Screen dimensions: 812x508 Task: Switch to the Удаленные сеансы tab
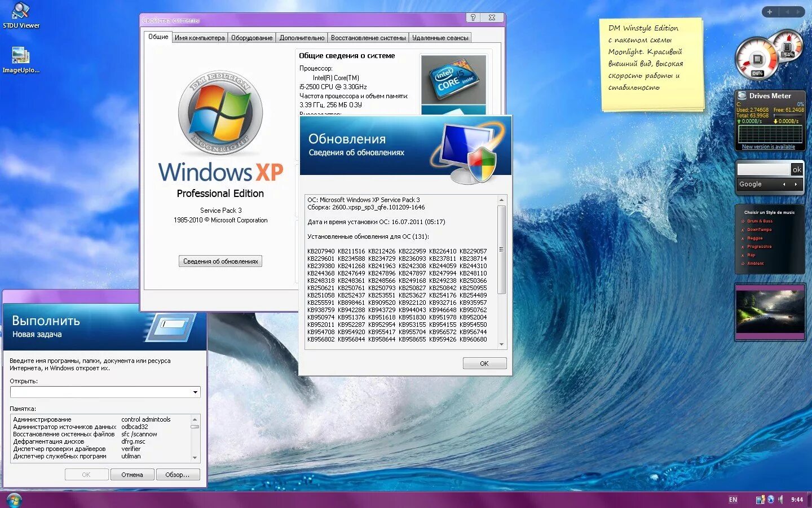coord(440,38)
